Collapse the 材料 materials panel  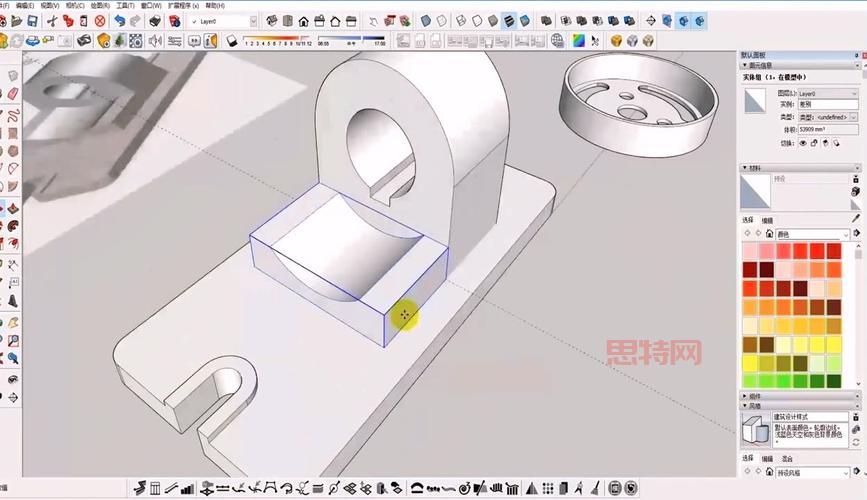click(744, 168)
